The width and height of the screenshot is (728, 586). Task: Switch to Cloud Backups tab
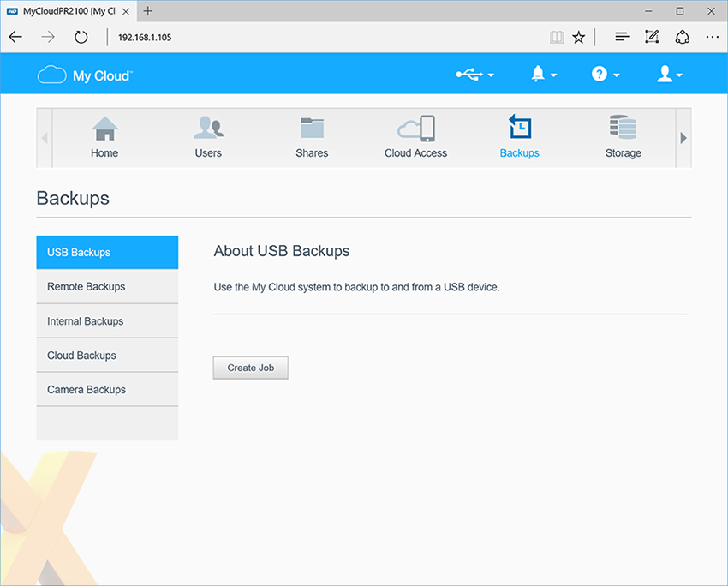(x=107, y=356)
